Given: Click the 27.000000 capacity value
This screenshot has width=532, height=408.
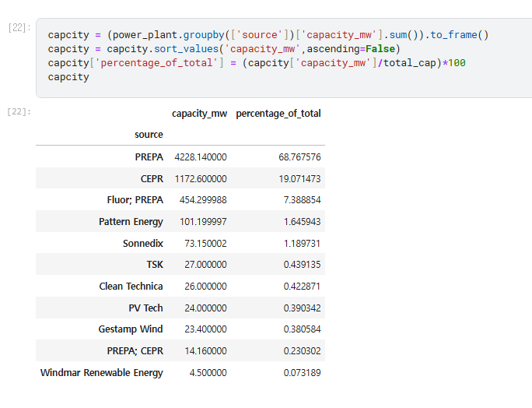Looking at the screenshot, I should pyautogui.click(x=205, y=264).
